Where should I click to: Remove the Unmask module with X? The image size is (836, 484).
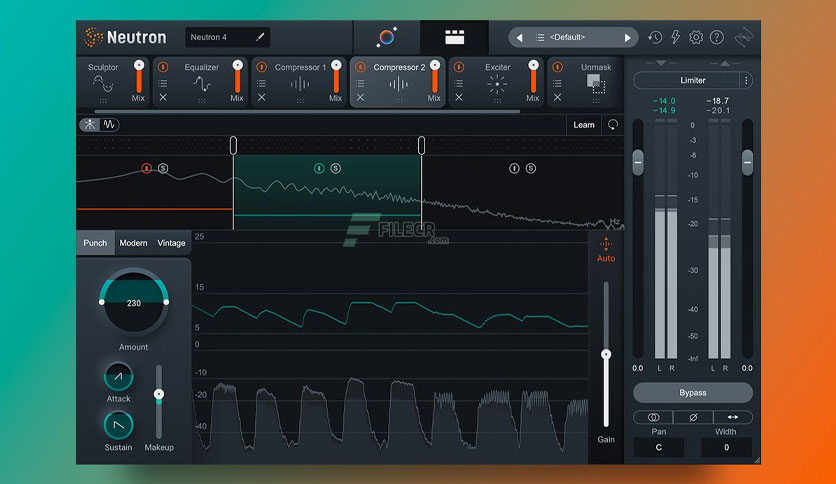click(557, 98)
